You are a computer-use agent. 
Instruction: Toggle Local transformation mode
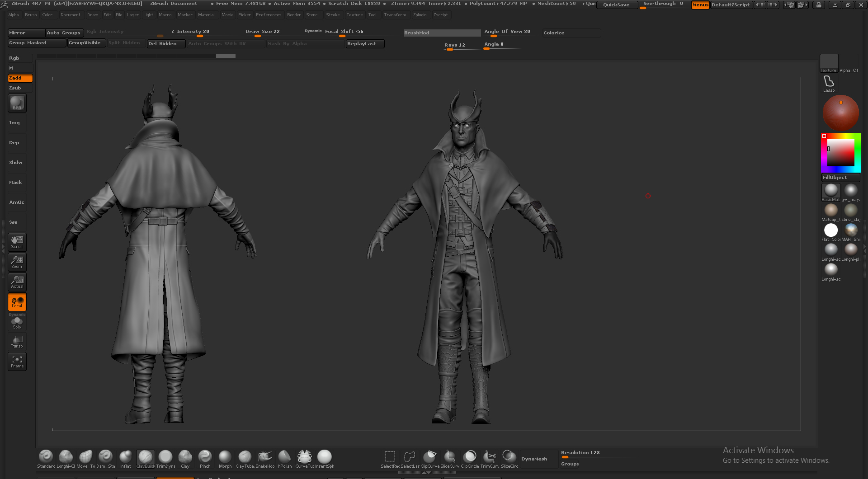17,302
